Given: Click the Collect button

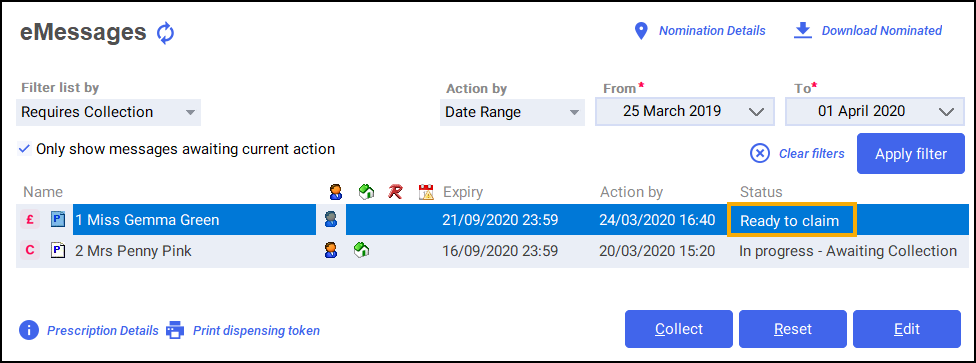Looking at the screenshot, I should coord(679,329).
